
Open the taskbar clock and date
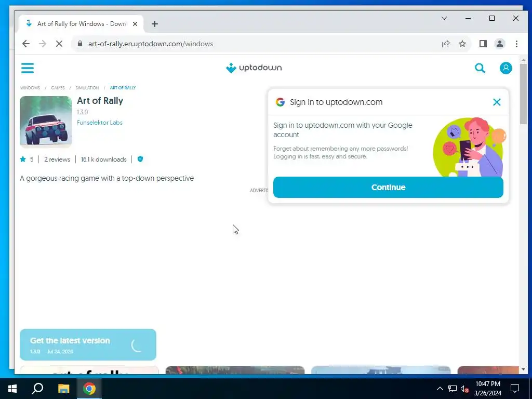tap(487, 389)
